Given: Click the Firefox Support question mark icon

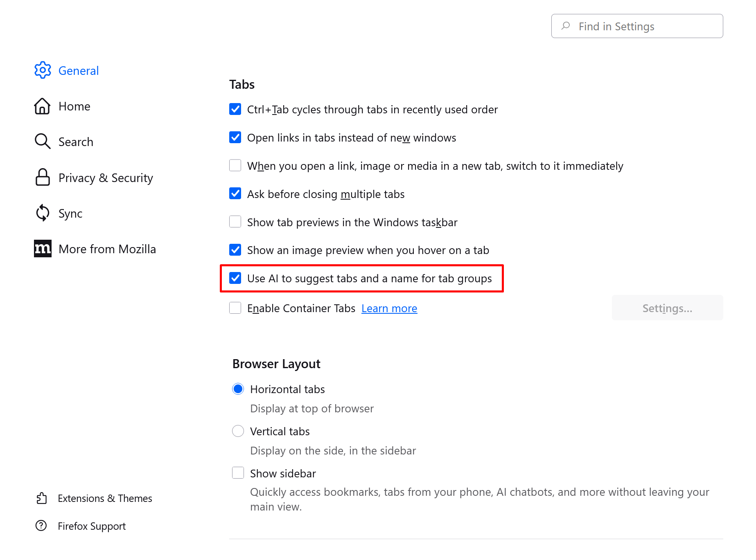Looking at the screenshot, I should click(x=41, y=526).
